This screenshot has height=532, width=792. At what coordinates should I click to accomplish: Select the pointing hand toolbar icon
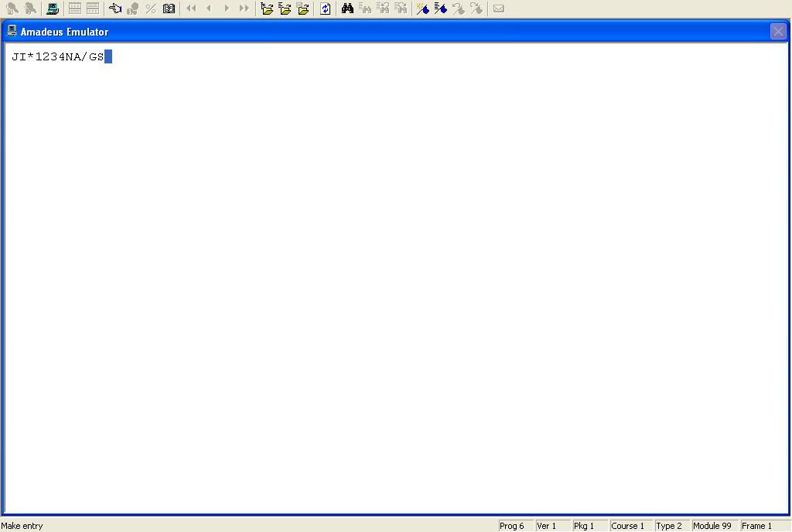pyautogui.click(x=115, y=9)
